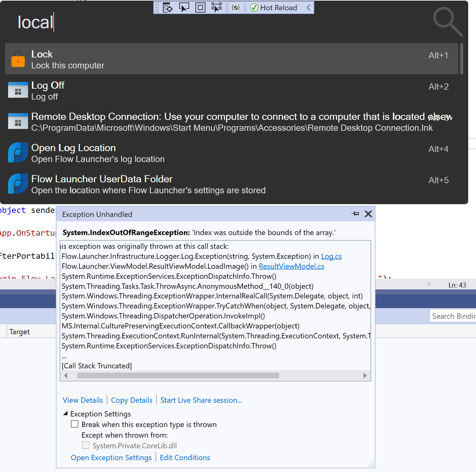Click the call stack left scroll arrow
This screenshot has height=472, width=476.
coord(66,376)
